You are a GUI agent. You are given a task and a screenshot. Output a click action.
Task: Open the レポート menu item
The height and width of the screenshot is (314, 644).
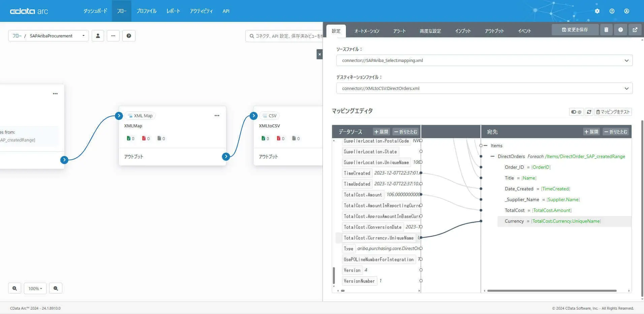pos(173,11)
